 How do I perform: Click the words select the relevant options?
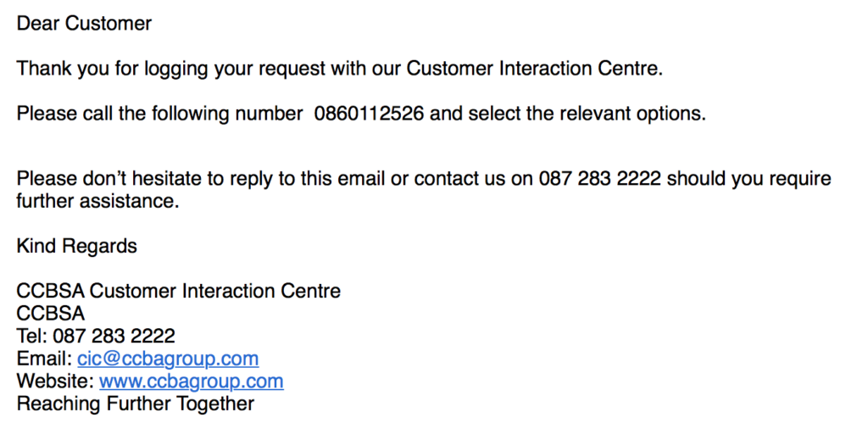coord(587,114)
